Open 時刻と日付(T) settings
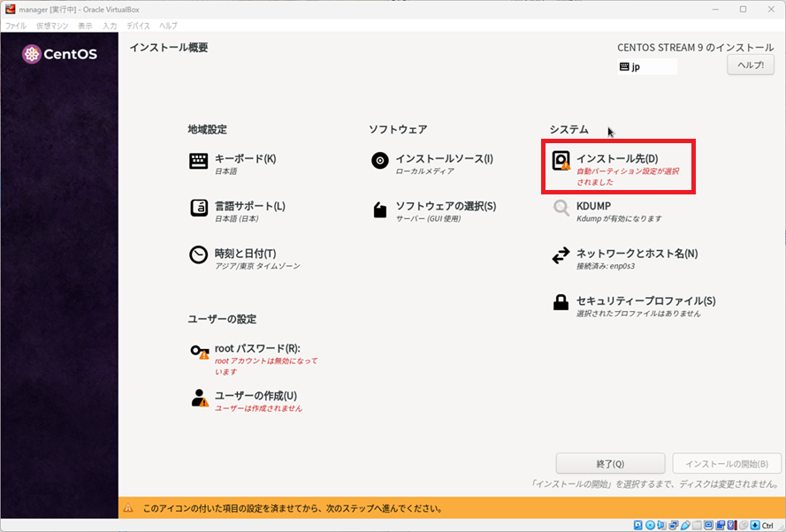The height and width of the screenshot is (532, 786). 245,254
